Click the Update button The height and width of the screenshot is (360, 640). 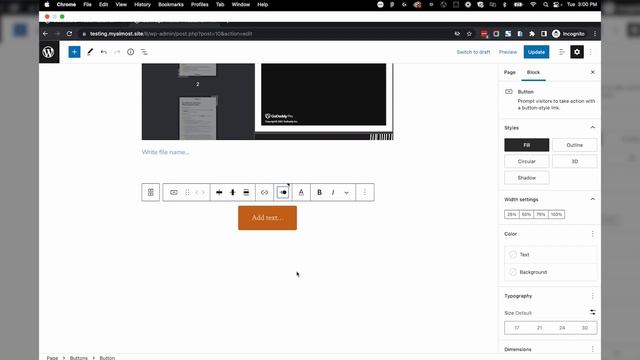pos(536,52)
